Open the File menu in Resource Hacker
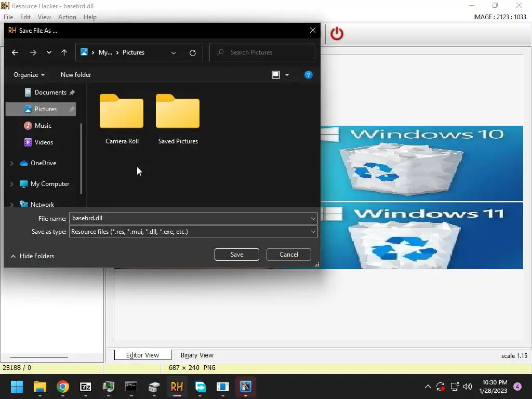532x399 pixels. (8, 17)
